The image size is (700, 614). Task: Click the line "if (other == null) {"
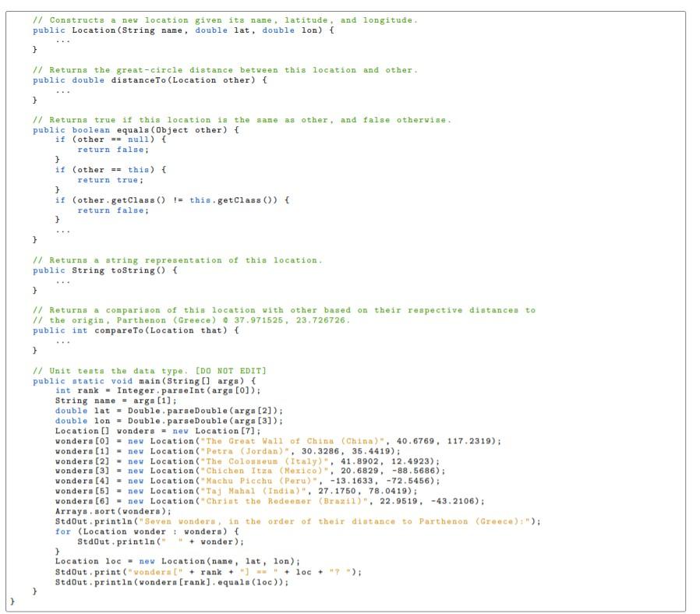111,139
